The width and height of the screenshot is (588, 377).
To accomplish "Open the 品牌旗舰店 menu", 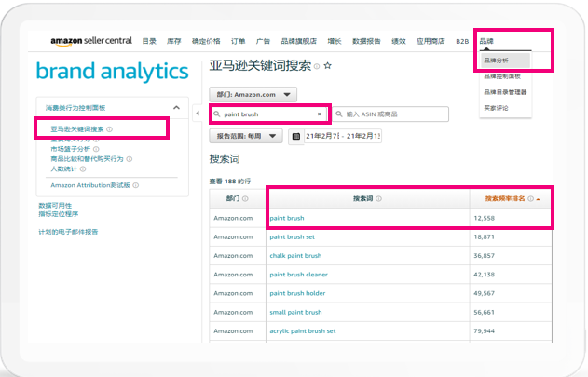I will [x=299, y=41].
